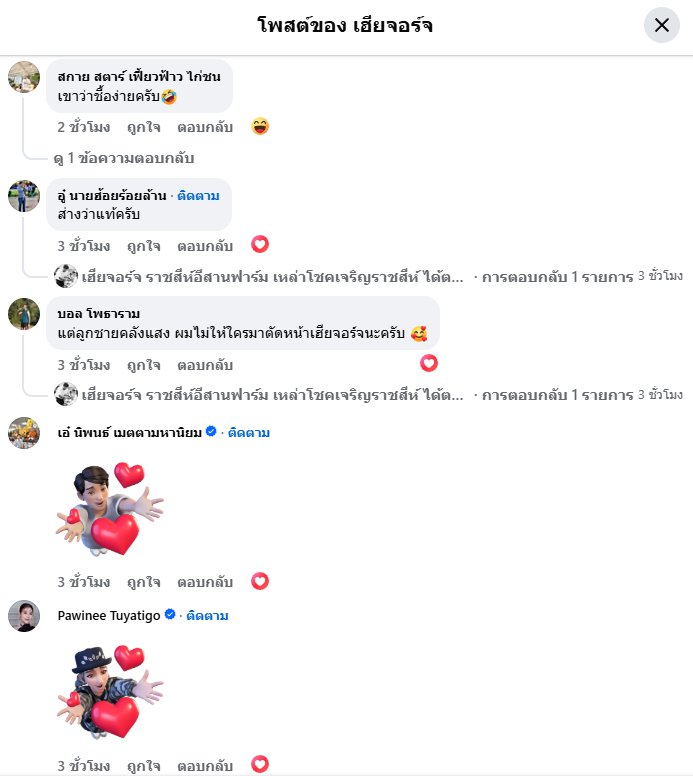Open อู๋ นายฮ้อยร้อยล้าน profile avatar
Image resolution: width=693 pixels, height=776 pixels.
24,196
